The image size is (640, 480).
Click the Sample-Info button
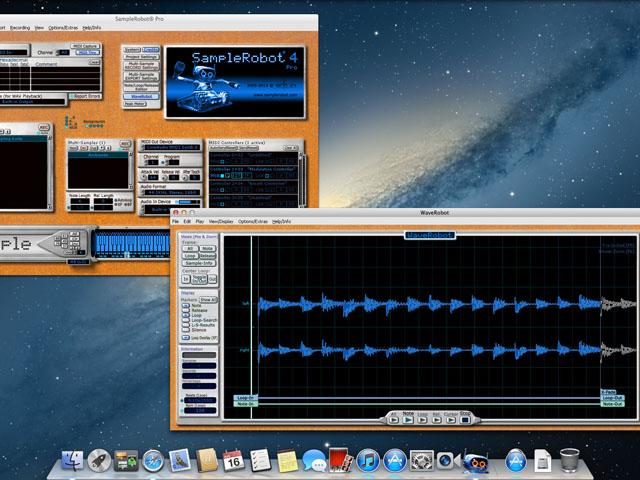[197, 264]
